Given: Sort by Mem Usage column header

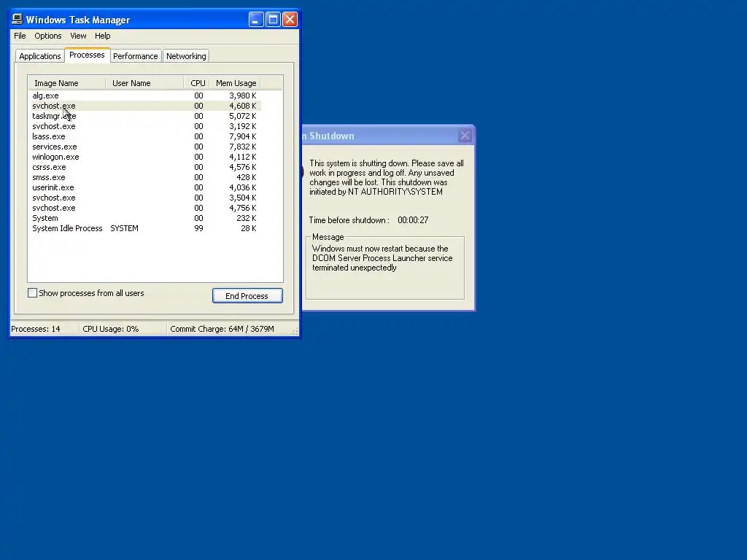Looking at the screenshot, I should coord(236,83).
